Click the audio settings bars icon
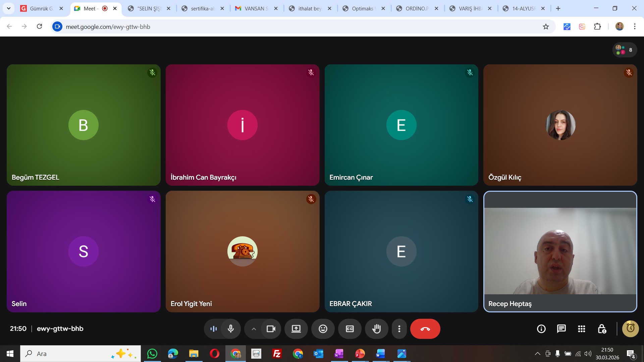Screen dimensions: 644x362 [x=213, y=329]
